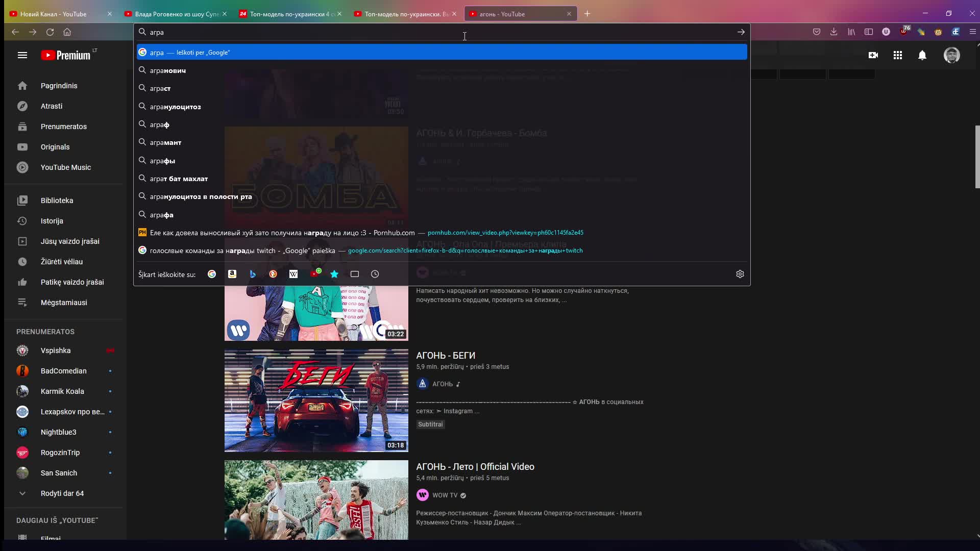Viewport: 980px width, 551px height.
Task: Open the WOW TV channel link
Action: pyautogui.click(x=445, y=495)
